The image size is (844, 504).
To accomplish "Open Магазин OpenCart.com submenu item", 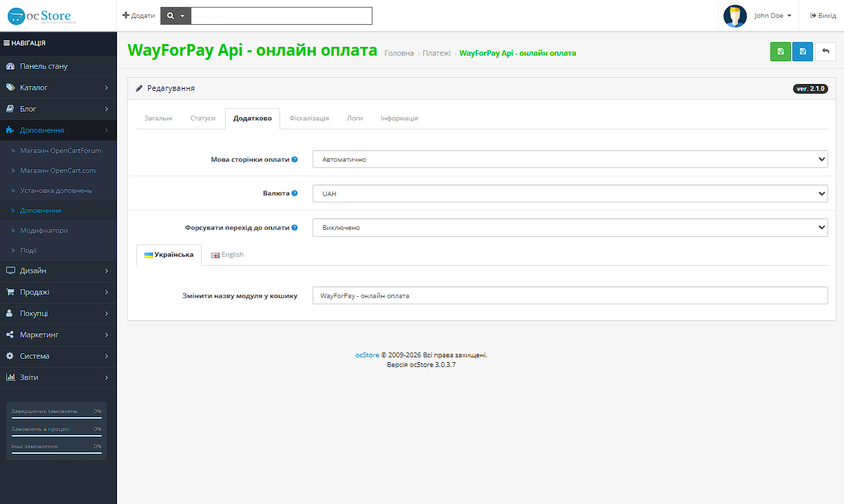I will click(58, 170).
